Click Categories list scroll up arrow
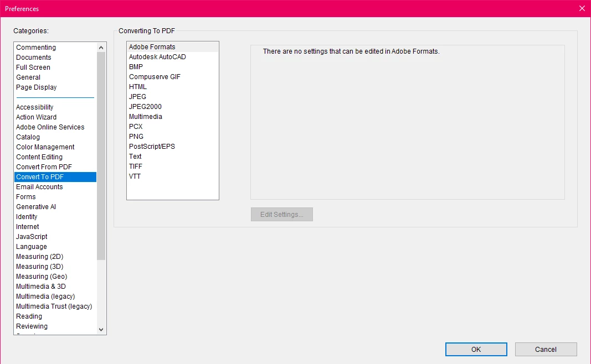Viewport: 591px width, 364px height. click(101, 48)
